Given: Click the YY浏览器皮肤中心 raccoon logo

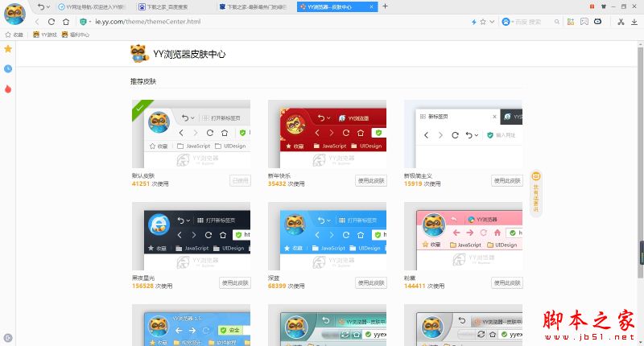Looking at the screenshot, I should click(x=138, y=54).
